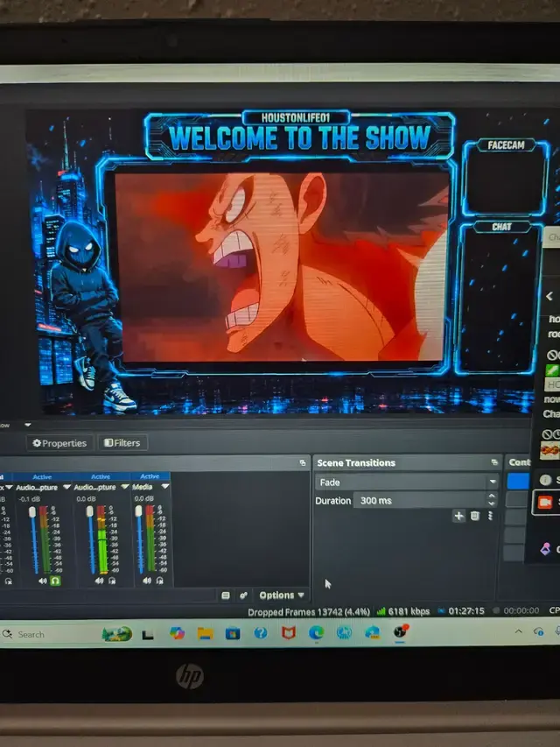Pop out the audio mixer dock
The image size is (560, 747).
[x=303, y=462]
